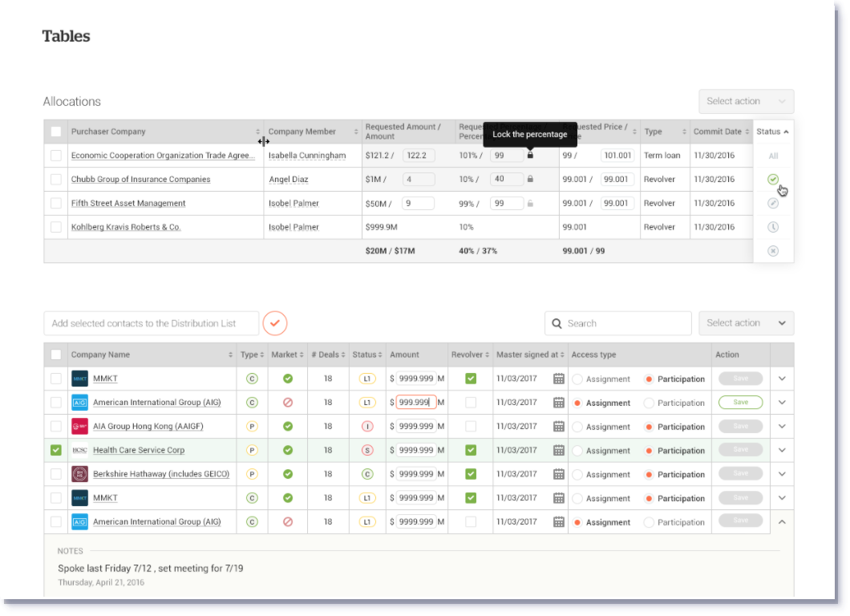Click the 101.001 price field in Allocations
This screenshot has width=850, height=616.
pos(617,156)
